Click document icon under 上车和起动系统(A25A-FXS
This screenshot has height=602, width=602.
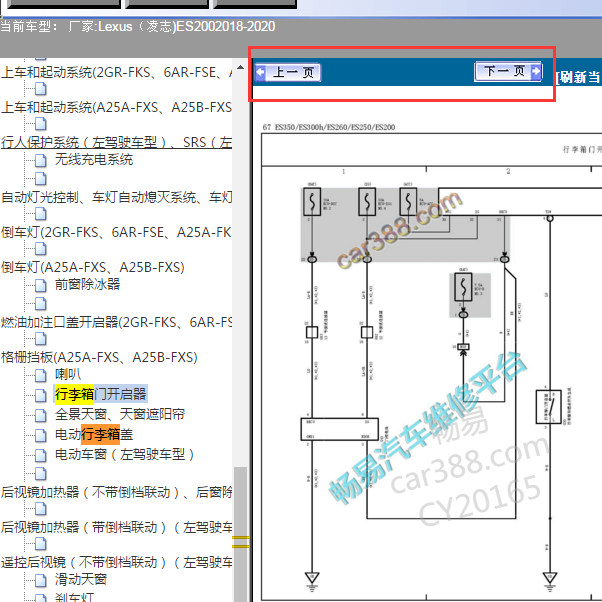(x=41, y=124)
